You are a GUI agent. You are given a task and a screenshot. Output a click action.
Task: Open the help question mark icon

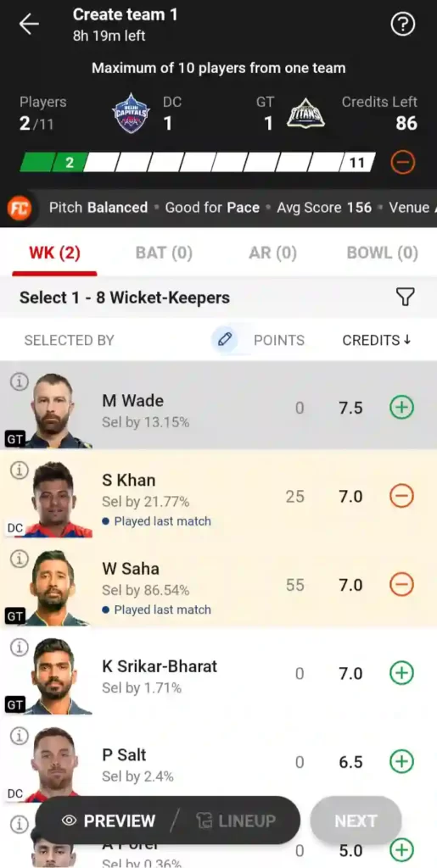(x=403, y=25)
